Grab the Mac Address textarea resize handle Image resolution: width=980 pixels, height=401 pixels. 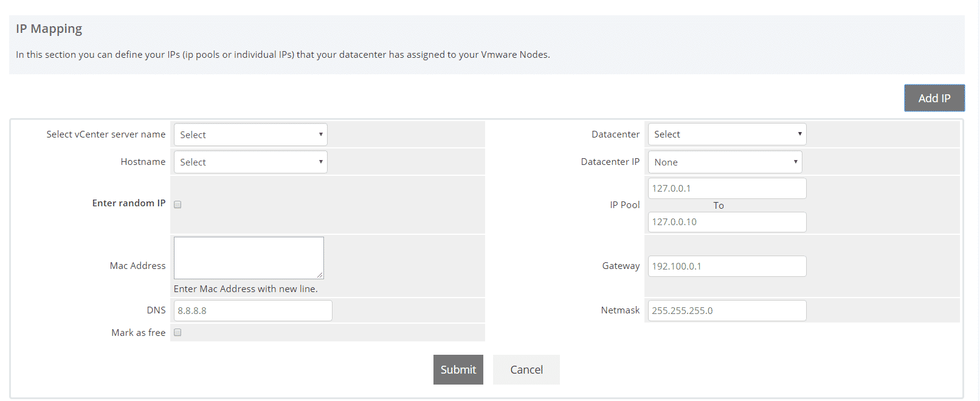tap(320, 275)
